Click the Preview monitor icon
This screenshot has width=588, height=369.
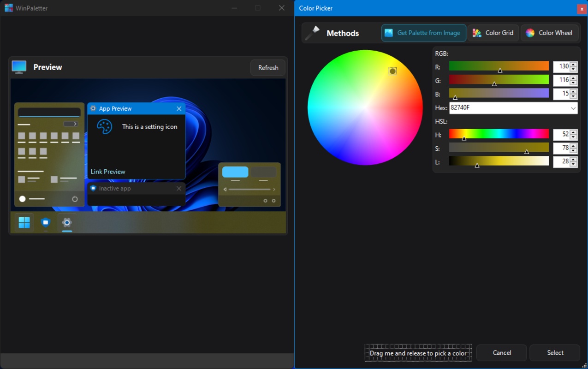(19, 67)
